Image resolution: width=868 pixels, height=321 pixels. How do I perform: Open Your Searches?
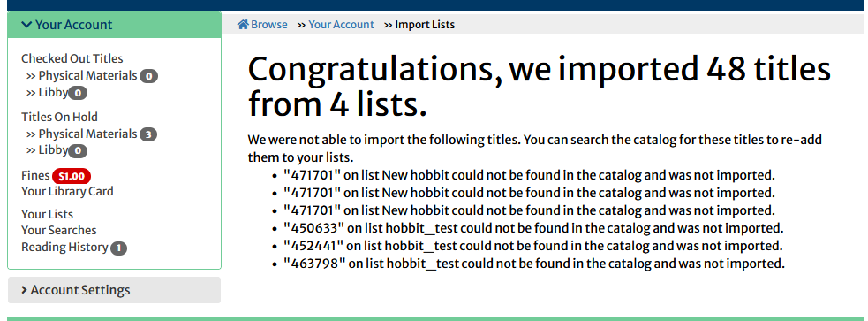point(58,230)
